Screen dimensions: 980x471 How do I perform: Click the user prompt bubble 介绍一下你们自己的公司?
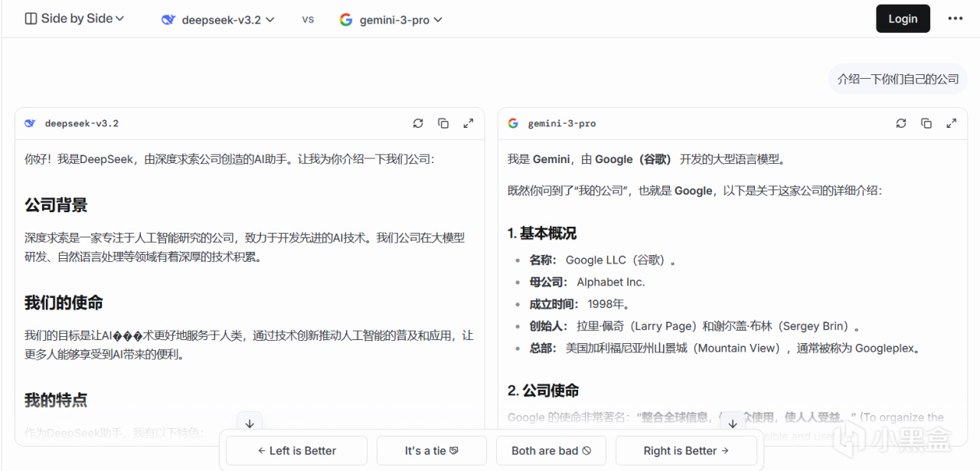pyautogui.click(x=898, y=79)
